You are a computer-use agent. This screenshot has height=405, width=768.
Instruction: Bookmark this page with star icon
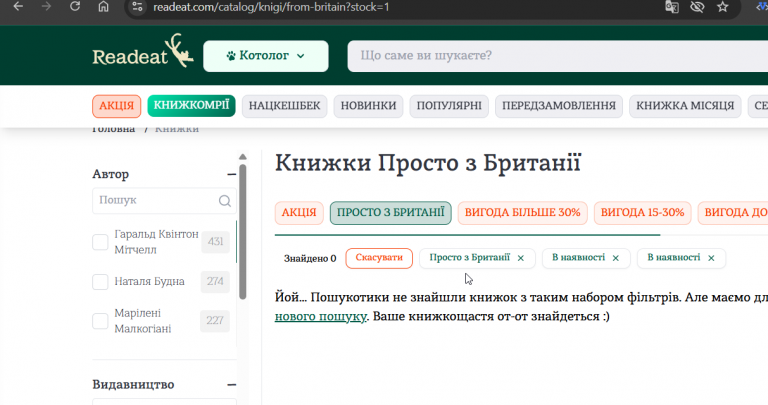pyautogui.click(x=722, y=7)
